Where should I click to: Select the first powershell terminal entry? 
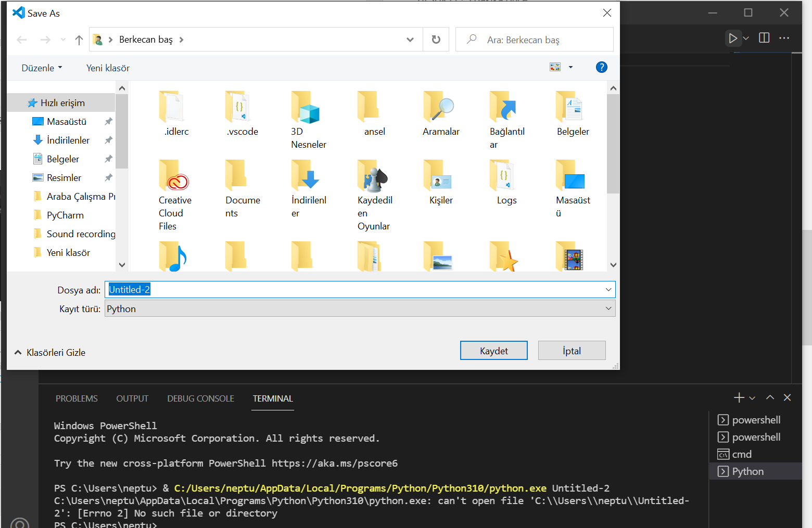pos(755,420)
